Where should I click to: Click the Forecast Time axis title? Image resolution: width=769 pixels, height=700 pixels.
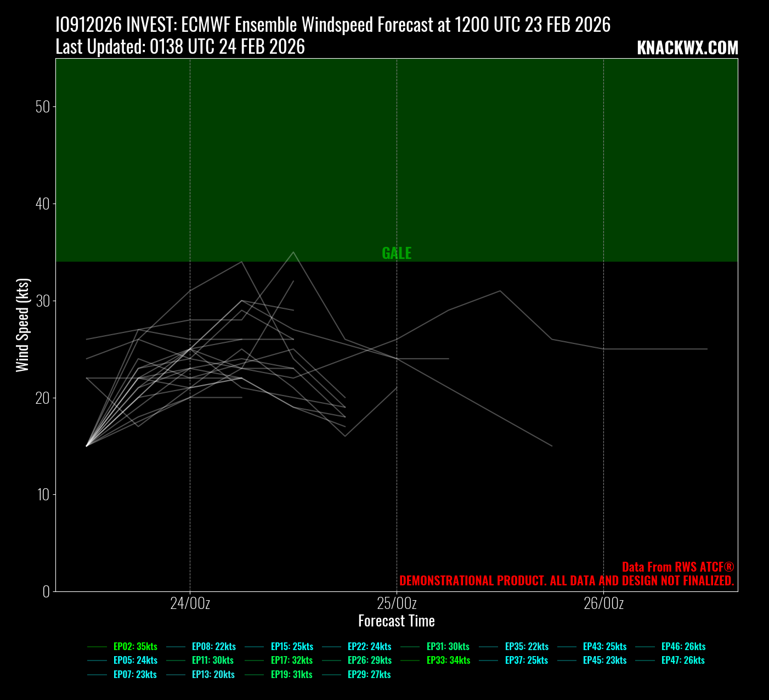coord(397,621)
